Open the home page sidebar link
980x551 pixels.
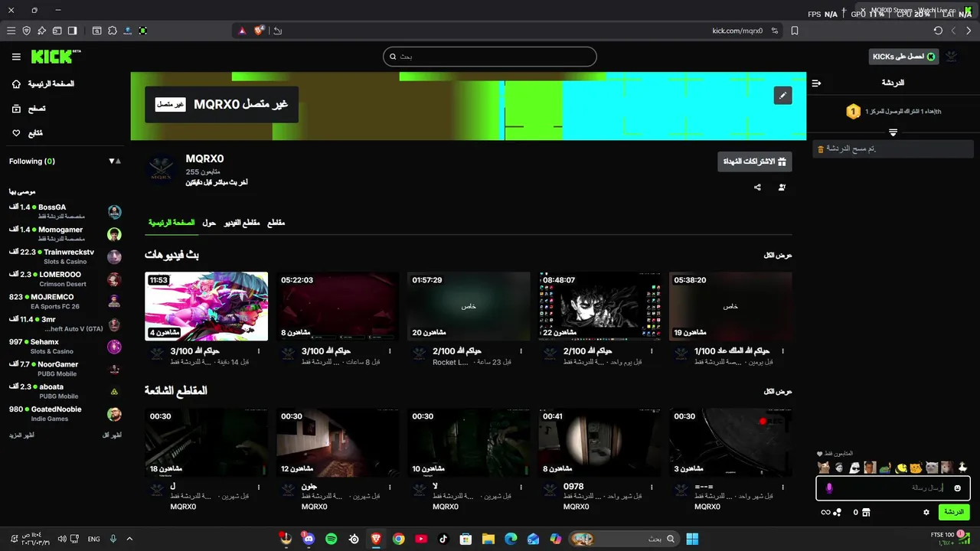pos(44,83)
